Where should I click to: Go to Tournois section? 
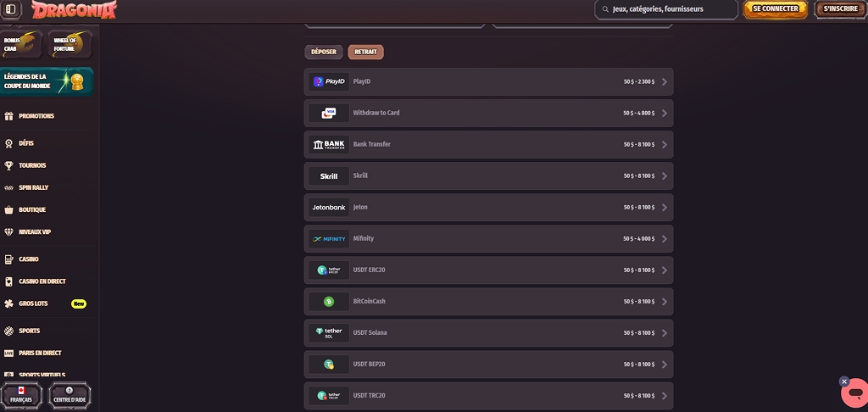(33, 165)
